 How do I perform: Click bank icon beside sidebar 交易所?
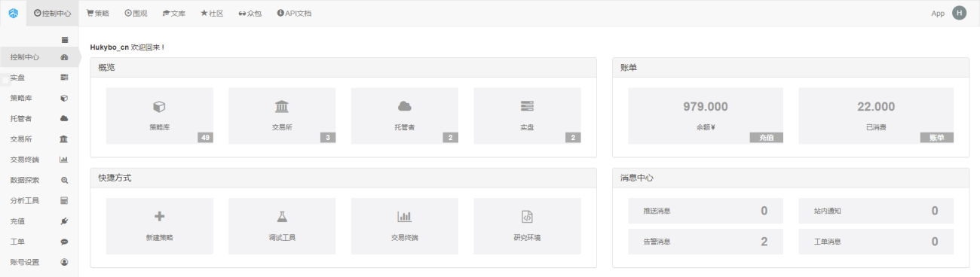pyautogui.click(x=65, y=139)
